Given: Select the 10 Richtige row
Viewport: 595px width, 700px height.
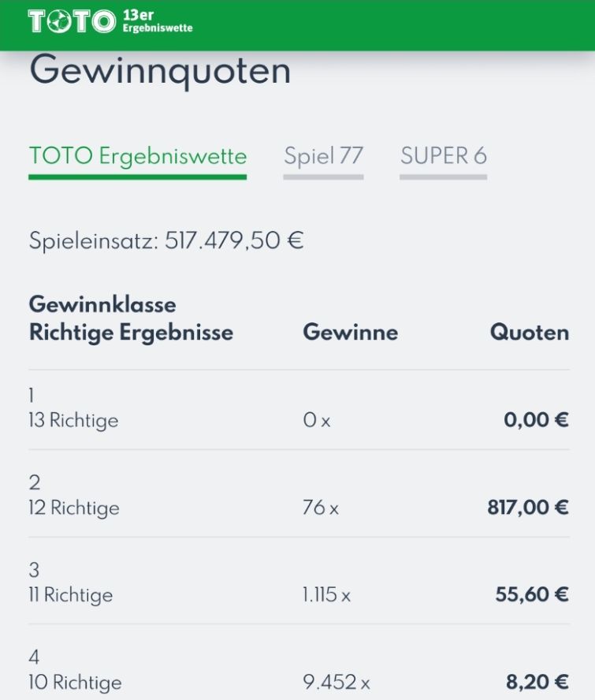Looking at the screenshot, I should click(299, 663).
